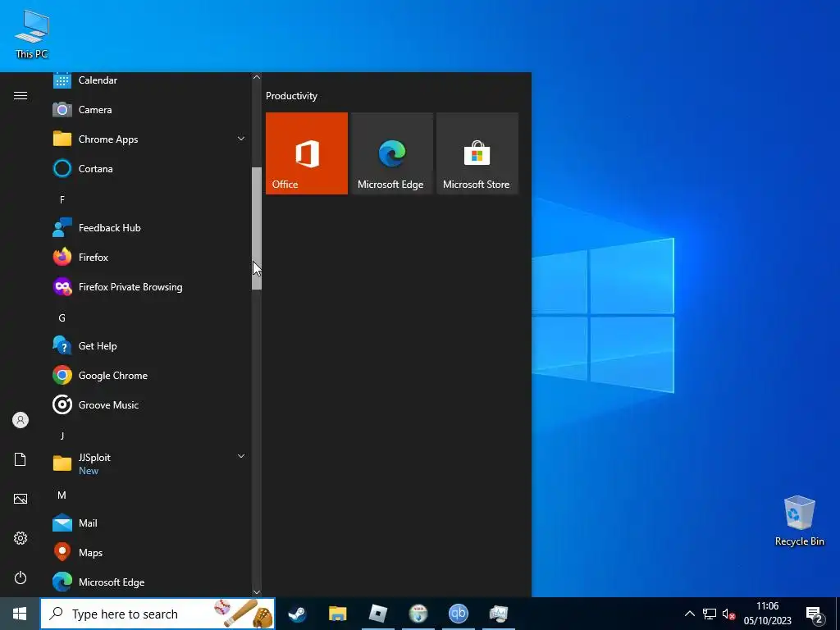Viewport: 840px width, 630px height.
Task: Click the scroll up arrow in app list
Action: 257,77
